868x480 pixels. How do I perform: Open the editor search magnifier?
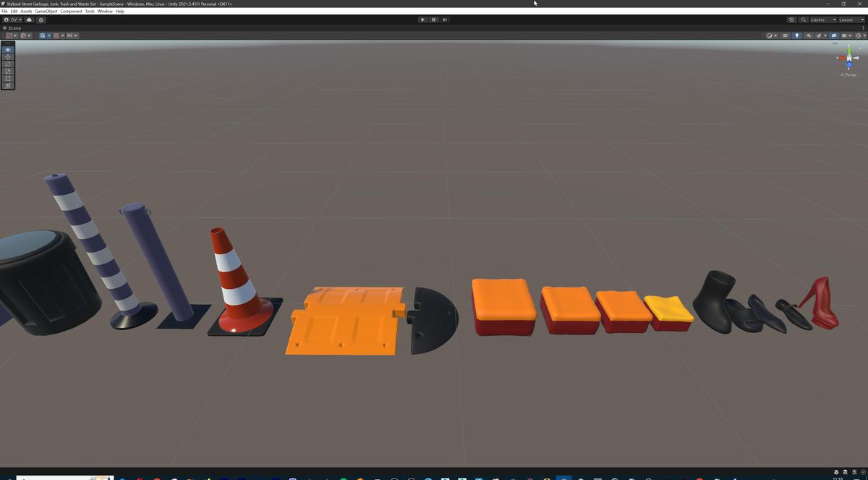click(x=803, y=20)
